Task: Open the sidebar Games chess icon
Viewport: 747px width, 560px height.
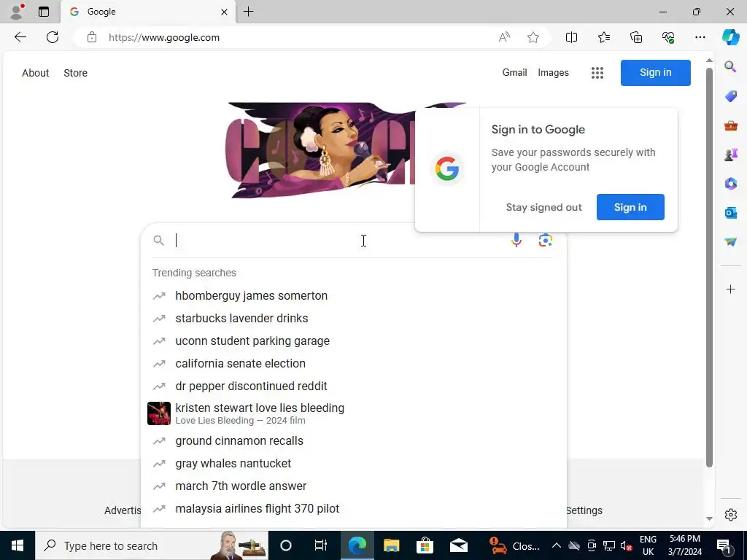Action: pyautogui.click(x=730, y=155)
